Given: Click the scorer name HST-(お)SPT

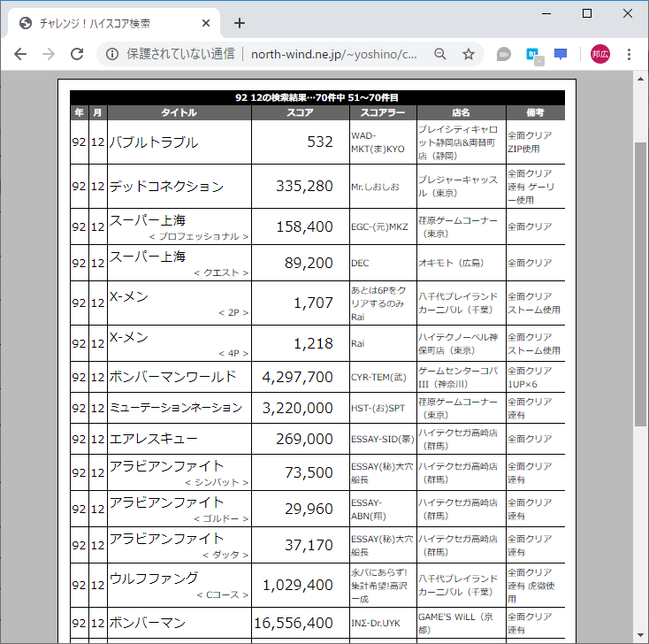Looking at the screenshot, I should click(x=378, y=408).
